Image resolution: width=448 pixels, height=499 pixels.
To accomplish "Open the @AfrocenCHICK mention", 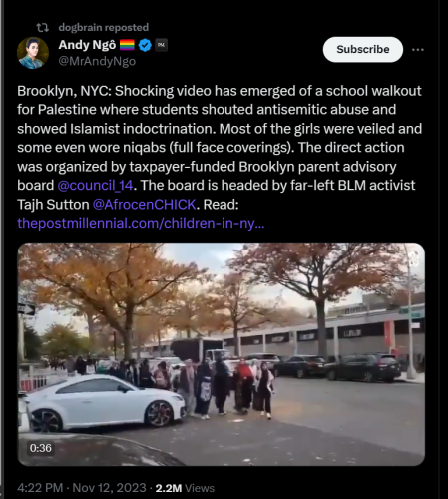I will pos(144,205).
